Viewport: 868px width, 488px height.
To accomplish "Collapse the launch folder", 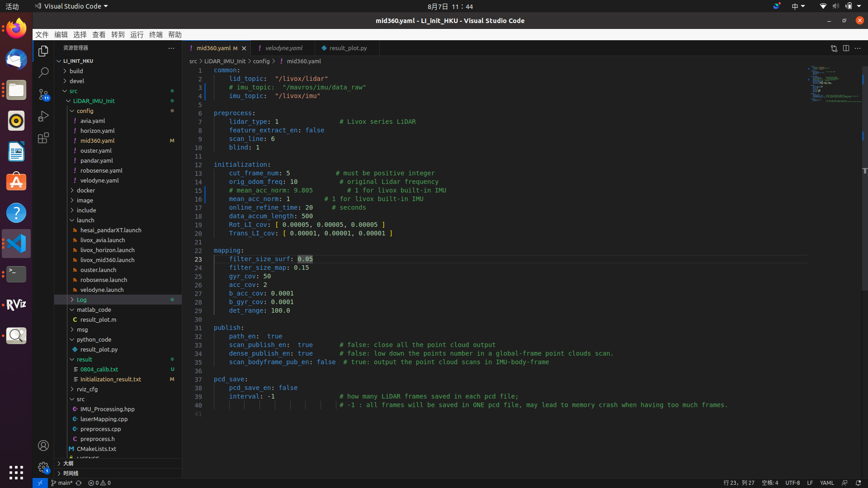I will pos(85,220).
